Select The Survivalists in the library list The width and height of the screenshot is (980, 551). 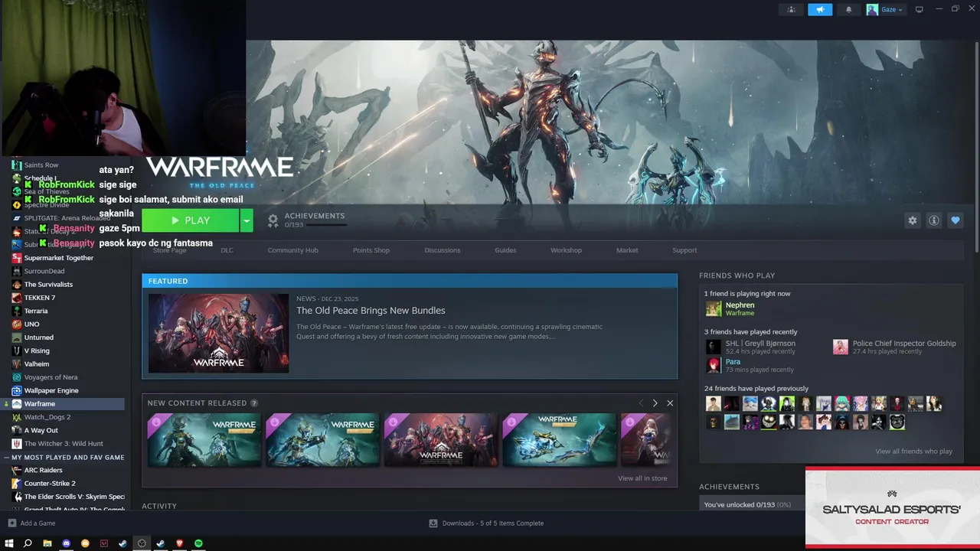point(48,285)
